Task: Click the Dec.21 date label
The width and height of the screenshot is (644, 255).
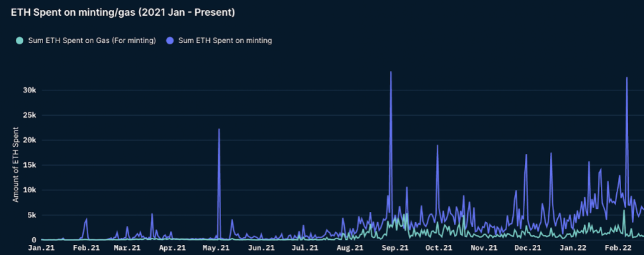Action: coord(526,249)
